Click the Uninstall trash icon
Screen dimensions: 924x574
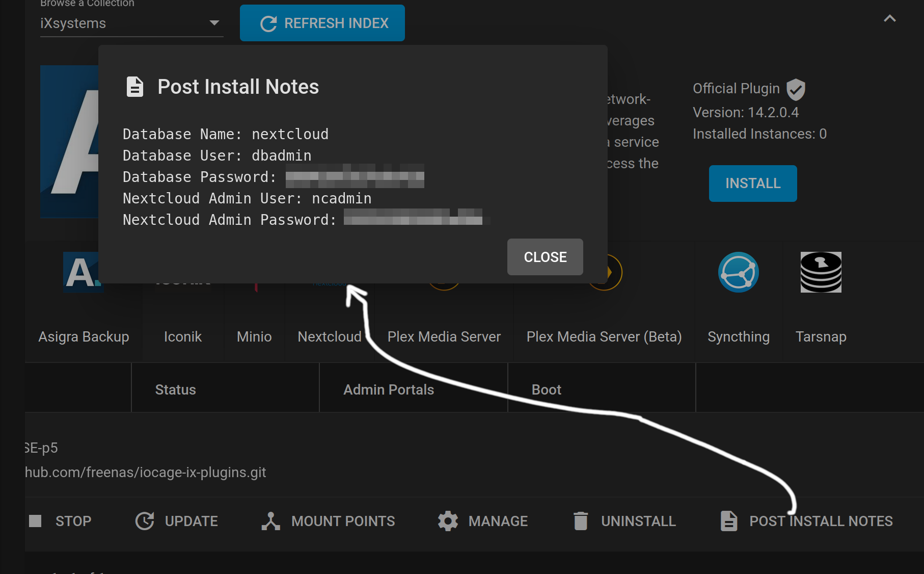(581, 521)
